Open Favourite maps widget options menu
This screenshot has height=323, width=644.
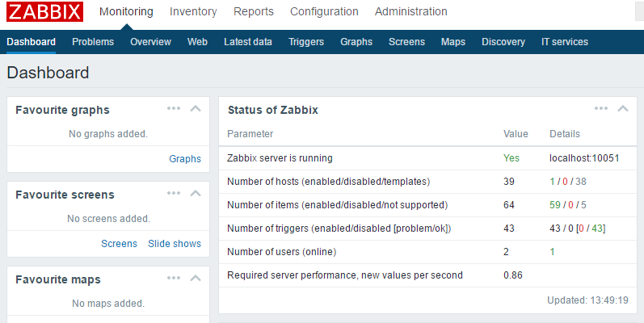coord(174,279)
